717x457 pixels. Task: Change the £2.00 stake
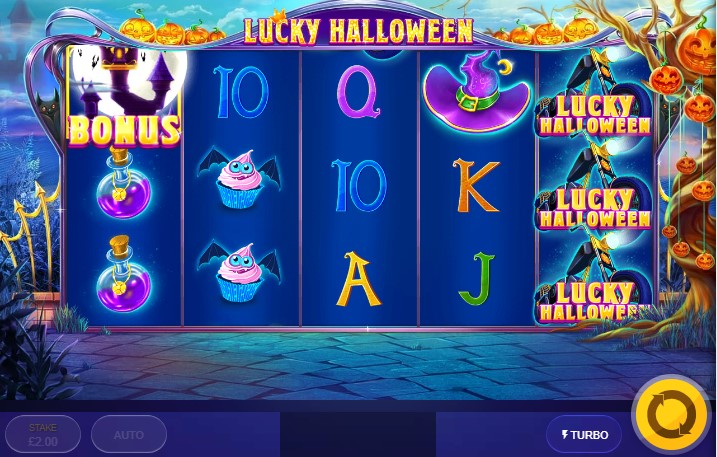tap(43, 434)
